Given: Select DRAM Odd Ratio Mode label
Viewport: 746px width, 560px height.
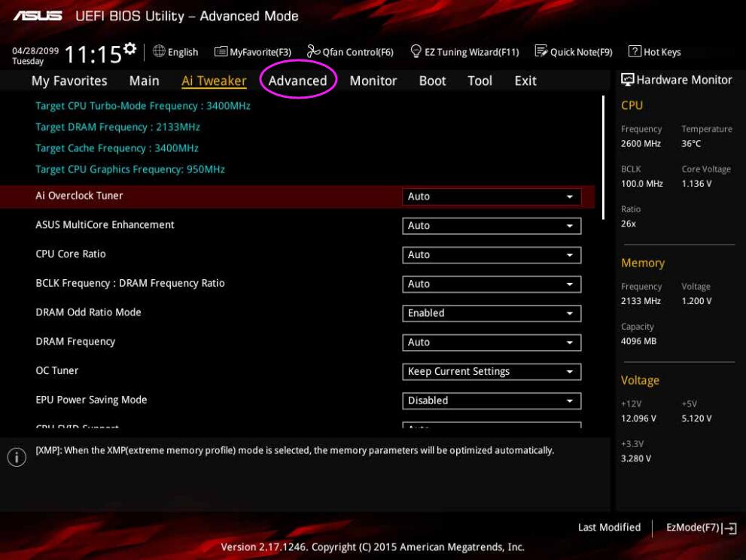Looking at the screenshot, I should 88,312.
